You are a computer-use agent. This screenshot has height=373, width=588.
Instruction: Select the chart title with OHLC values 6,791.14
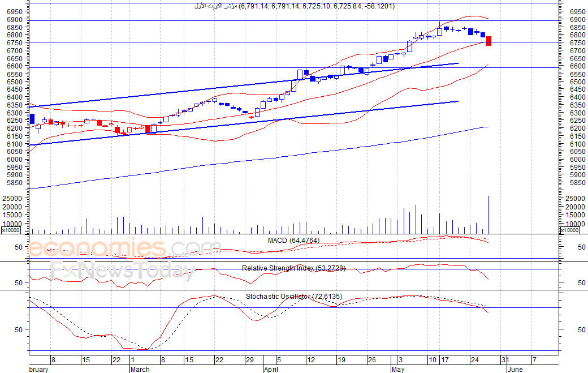pos(295,6)
